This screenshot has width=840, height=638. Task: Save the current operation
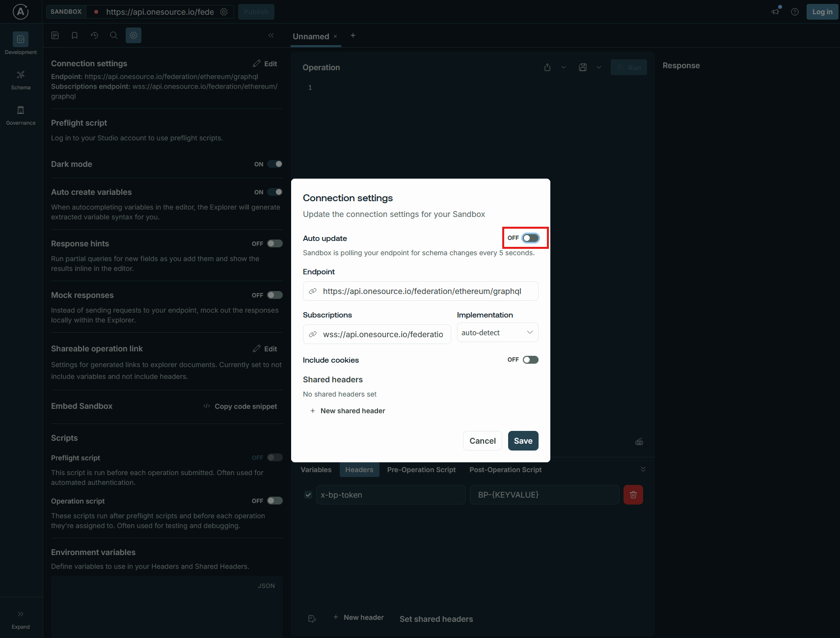583,67
